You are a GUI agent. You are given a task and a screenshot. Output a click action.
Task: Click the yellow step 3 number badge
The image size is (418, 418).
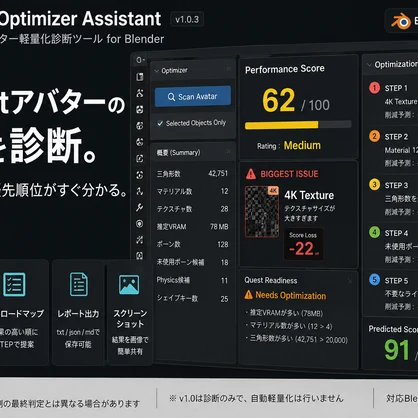tap(374, 184)
